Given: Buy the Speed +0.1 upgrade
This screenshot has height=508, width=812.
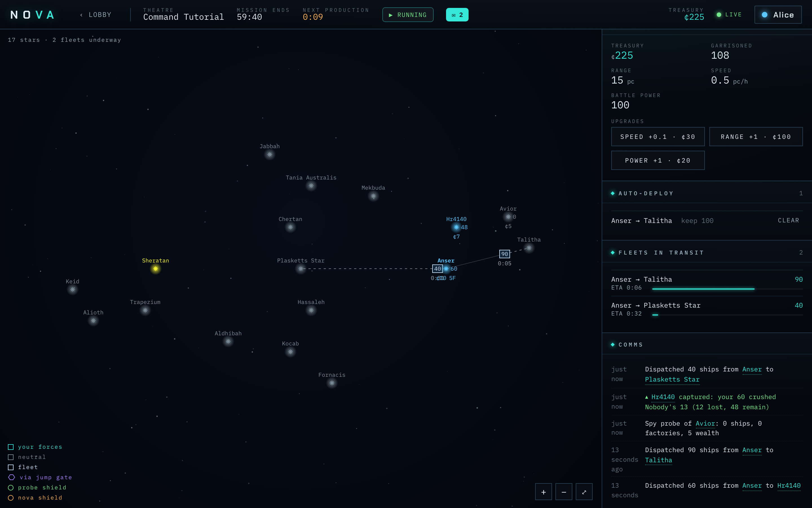Looking at the screenshot, I should click(658, 137).
